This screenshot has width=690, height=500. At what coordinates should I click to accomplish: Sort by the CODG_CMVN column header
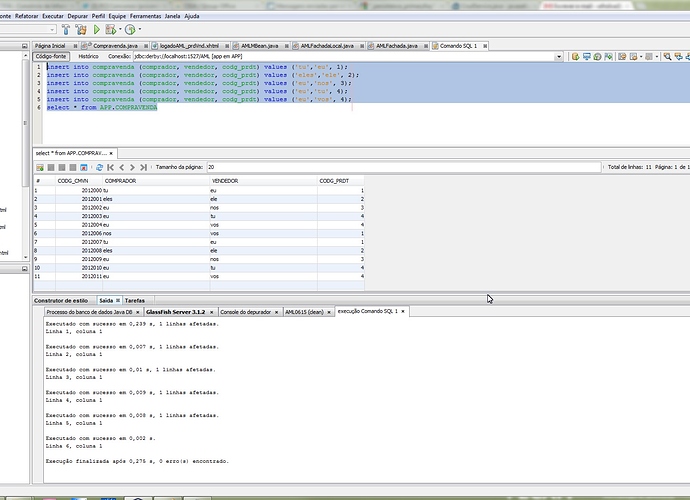point(79,181)
